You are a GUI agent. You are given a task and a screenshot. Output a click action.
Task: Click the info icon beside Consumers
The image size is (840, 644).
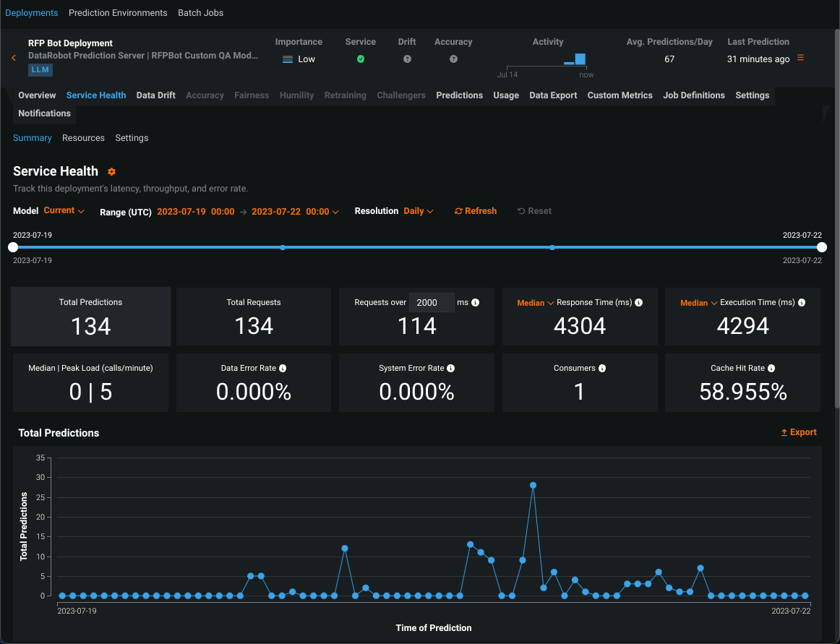(602, 369)
